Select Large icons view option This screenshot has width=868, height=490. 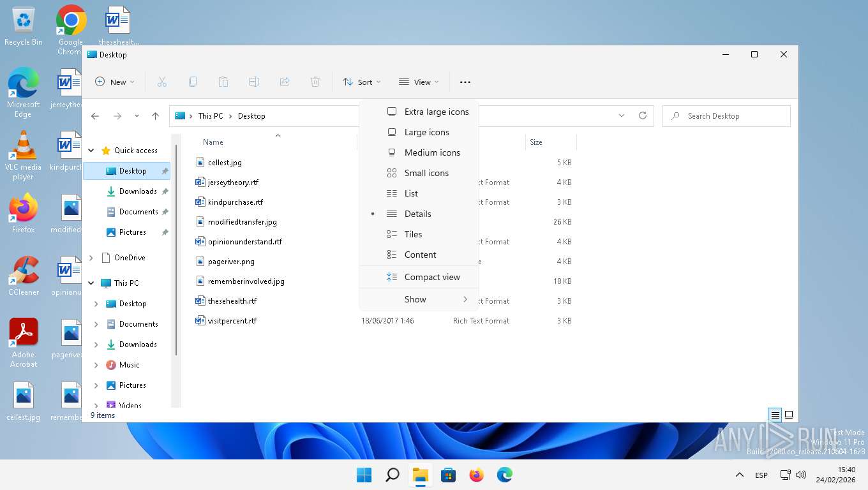click(419, 132)
